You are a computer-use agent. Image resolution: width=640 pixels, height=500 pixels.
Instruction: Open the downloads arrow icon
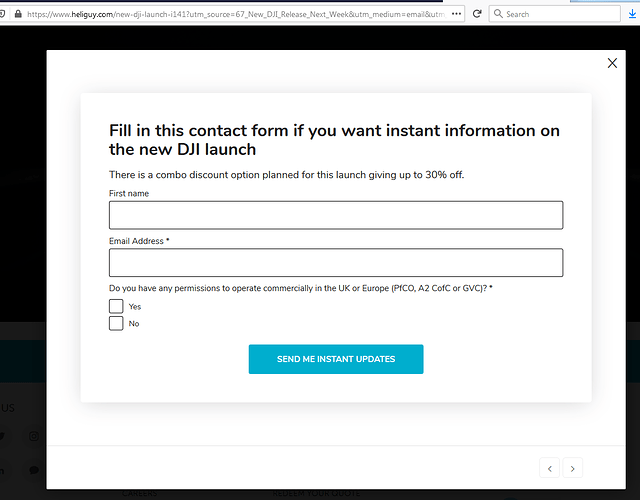coord(632,14)
